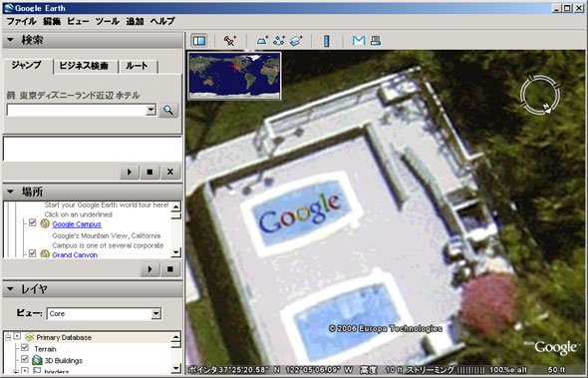Switch to the ビジネス検索 tab

[84, 66]
